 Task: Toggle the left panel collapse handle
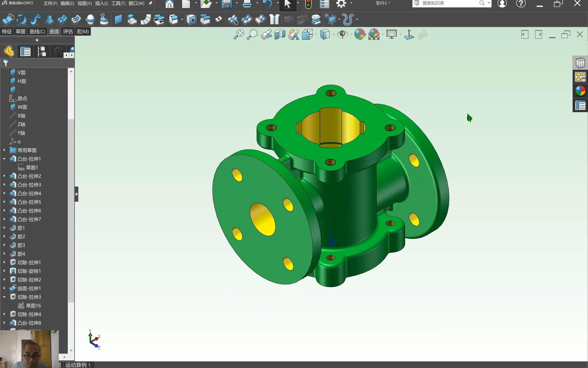coord(76,194)
